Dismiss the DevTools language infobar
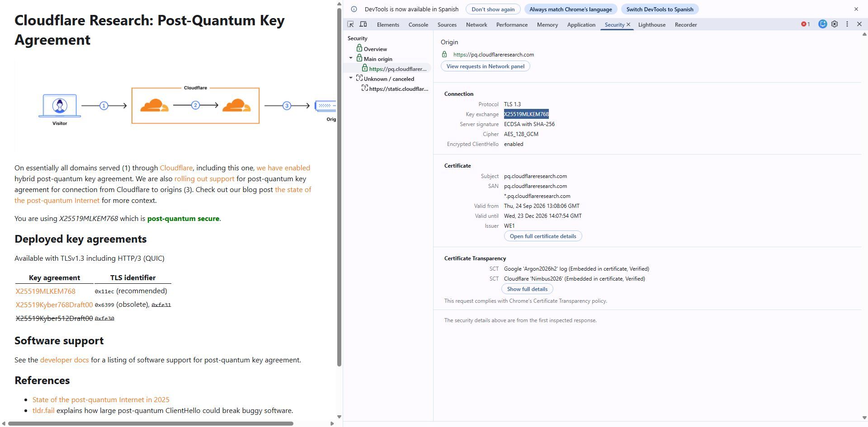This screenshot has width=868, height=427. click(x=856, y=9)
